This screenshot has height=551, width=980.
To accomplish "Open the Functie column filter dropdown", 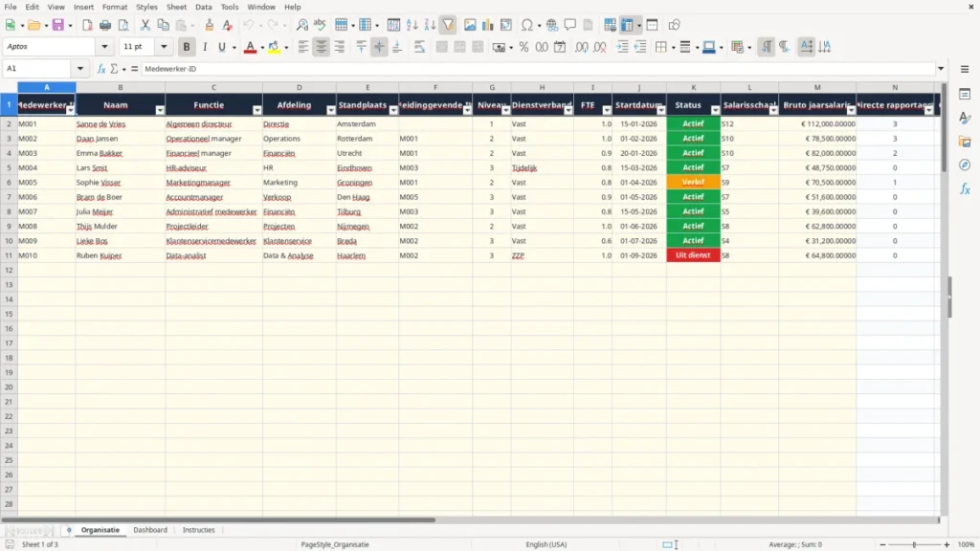I will pos(256,110).
